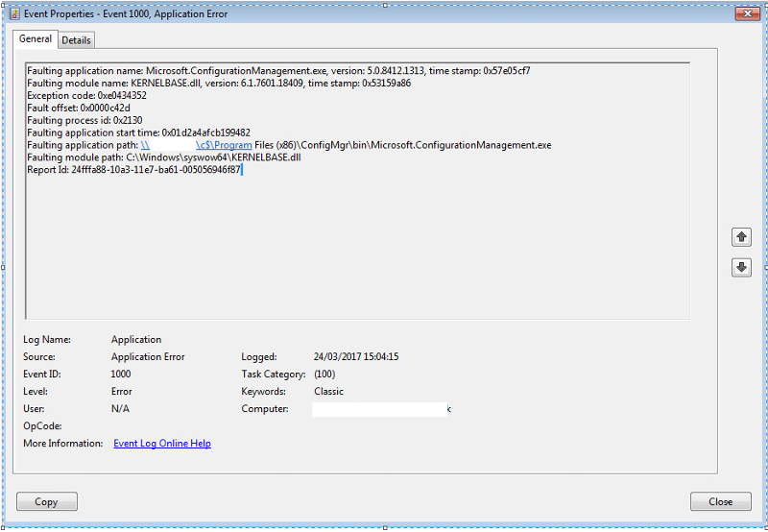768x532 pixels.
Task: Click the Close button at the bottom
Action: coord(721,501)
